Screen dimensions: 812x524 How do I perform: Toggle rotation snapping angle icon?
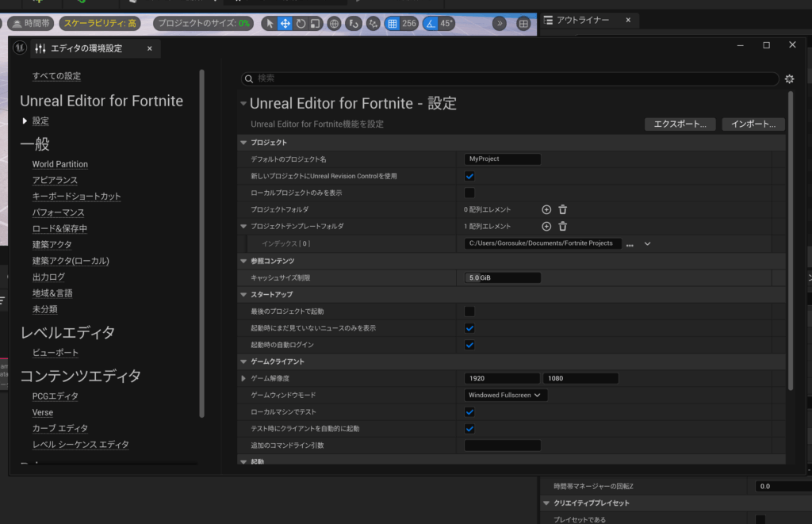(x=431, y=23)
